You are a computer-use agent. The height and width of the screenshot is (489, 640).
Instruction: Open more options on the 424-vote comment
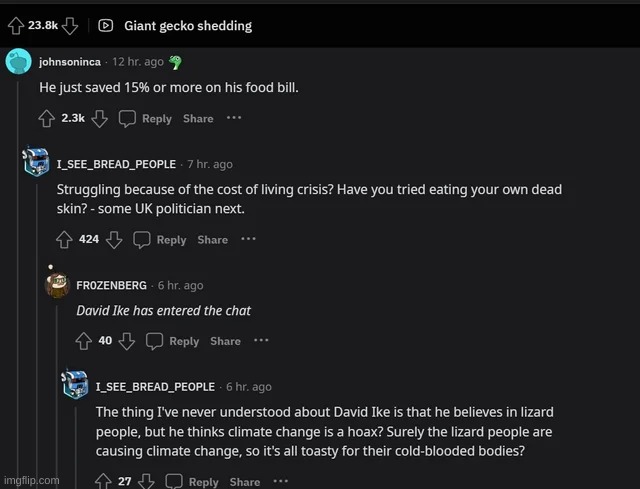[248, 239]
